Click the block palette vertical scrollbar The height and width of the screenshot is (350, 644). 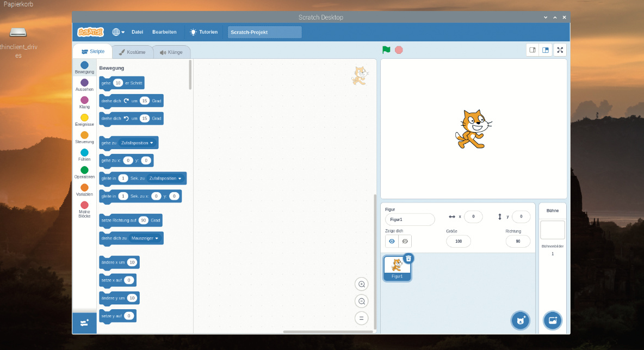tap(190, 75)
